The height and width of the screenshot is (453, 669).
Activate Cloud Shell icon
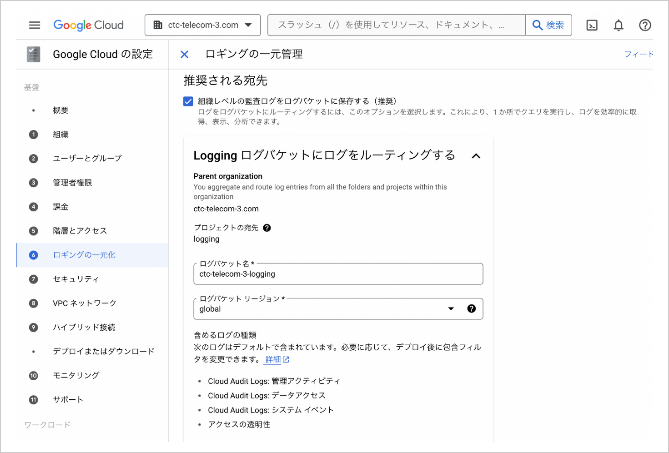coord(592,26)
